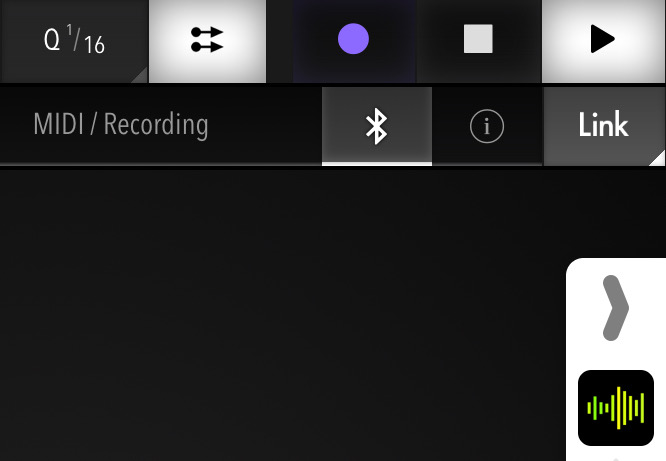Select the MIDI / Recording section header
The width and height of the screenshot is (666, 461).
(121, 125)
